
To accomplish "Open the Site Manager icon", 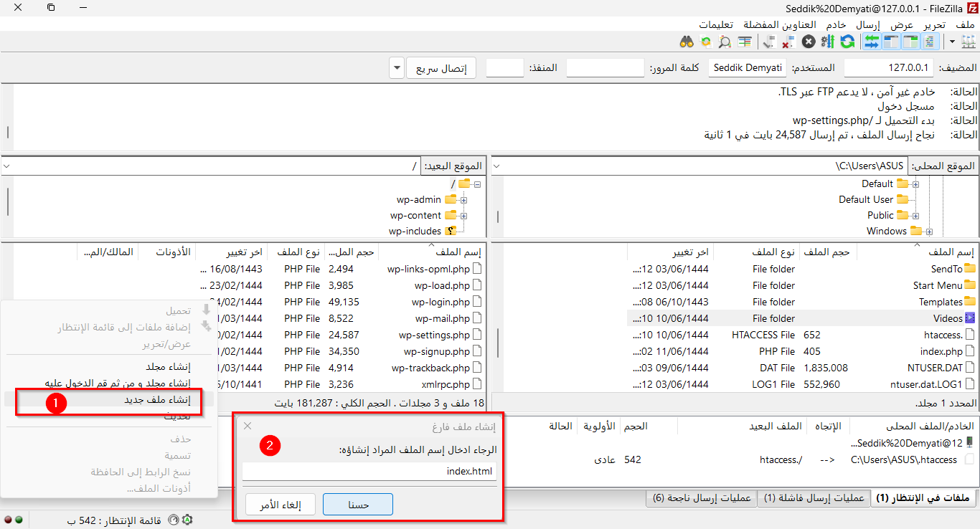I will click(967, 42).
